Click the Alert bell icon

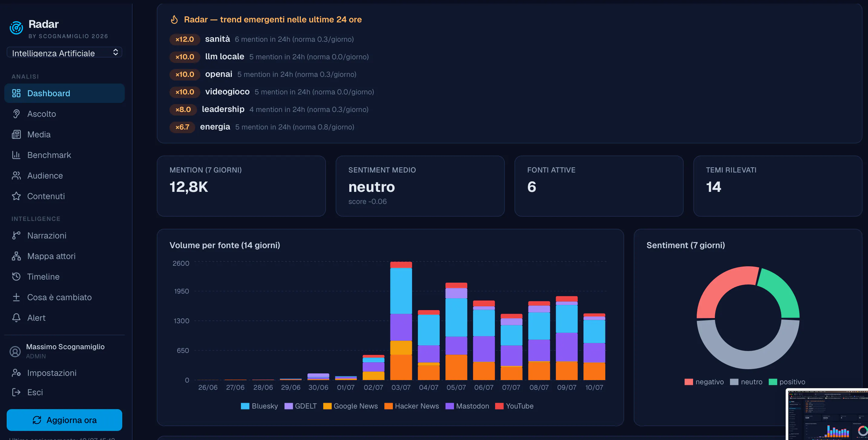point(16,318)
